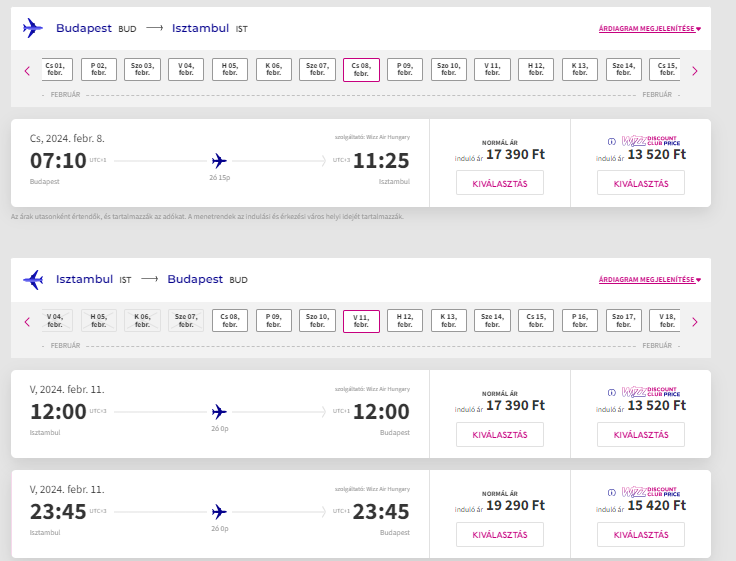Click next dates arrow in return date strip
736x561 pixels.
point(695,322)
